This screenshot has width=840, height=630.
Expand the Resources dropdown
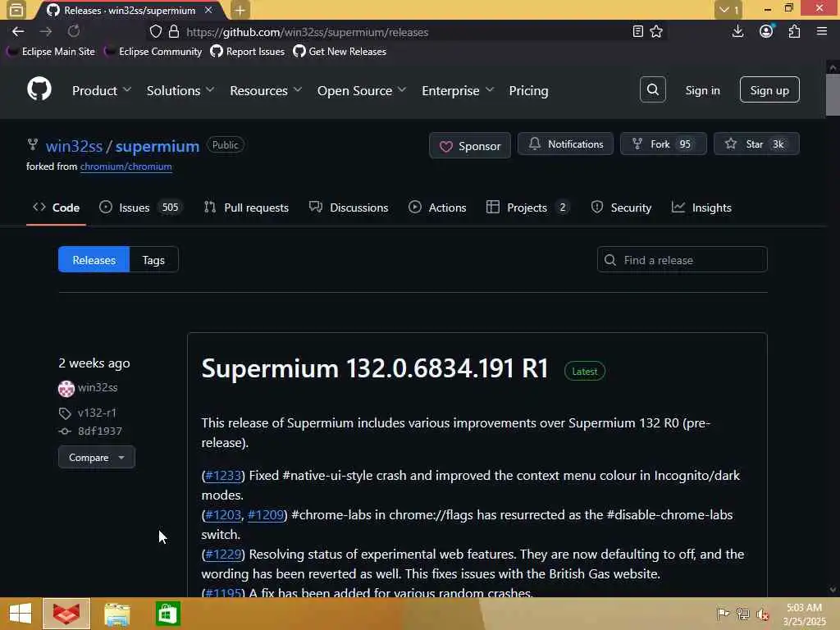pyautogui.click(x=266, y=90)
